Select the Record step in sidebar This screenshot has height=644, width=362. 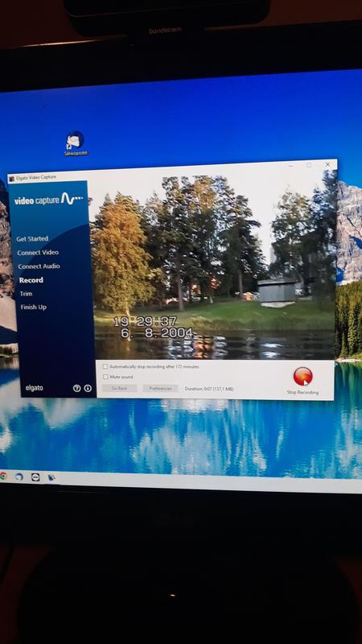pos(31,280)
